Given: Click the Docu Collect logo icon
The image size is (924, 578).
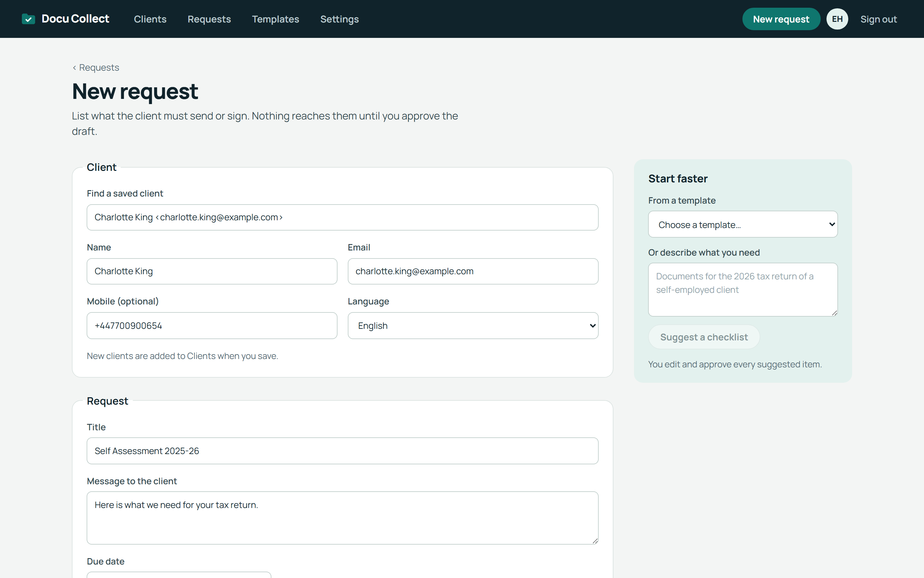Looking at the screenshot, I should click(28, 19).
